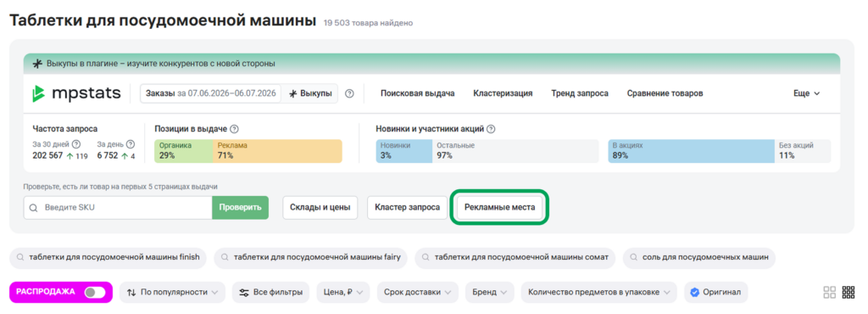
Task: Select suggestion таблетки для посудомоечной машины fairy
Action: coord(311,257)
